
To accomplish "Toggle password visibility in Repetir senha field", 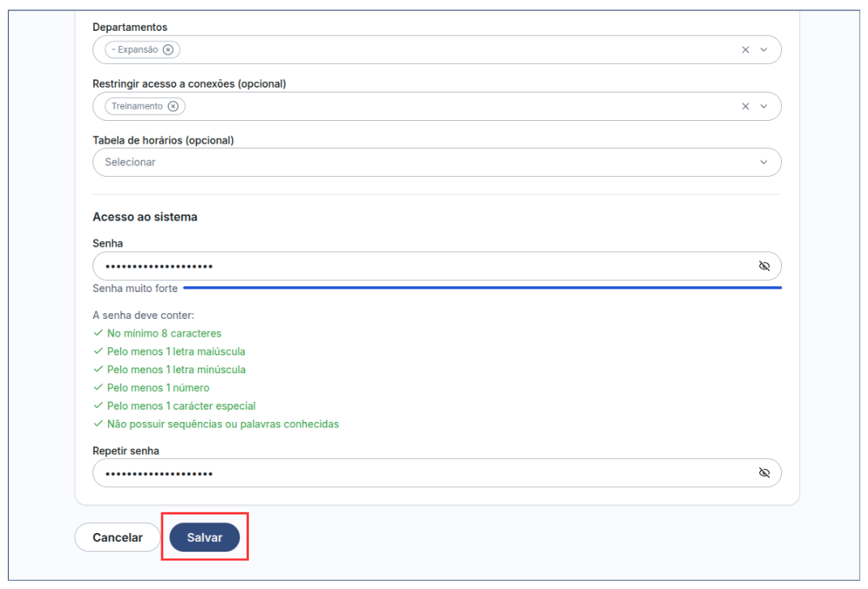I will [x=763, y=473].
